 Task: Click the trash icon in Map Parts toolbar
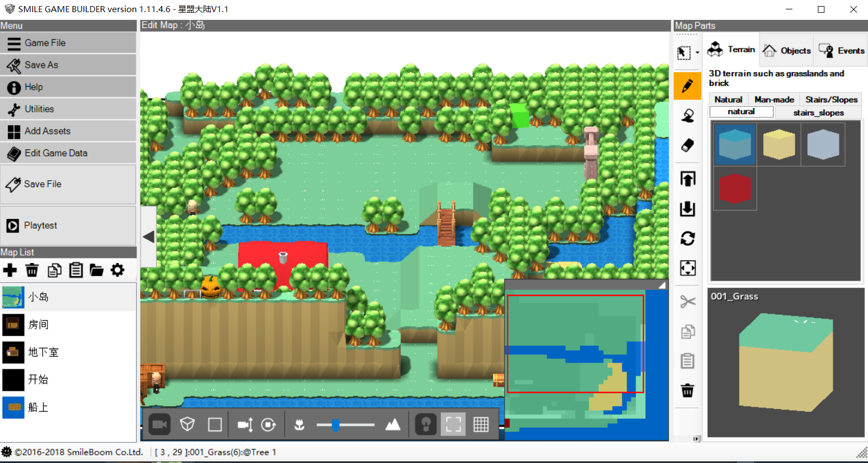click(x=687, y=391)
